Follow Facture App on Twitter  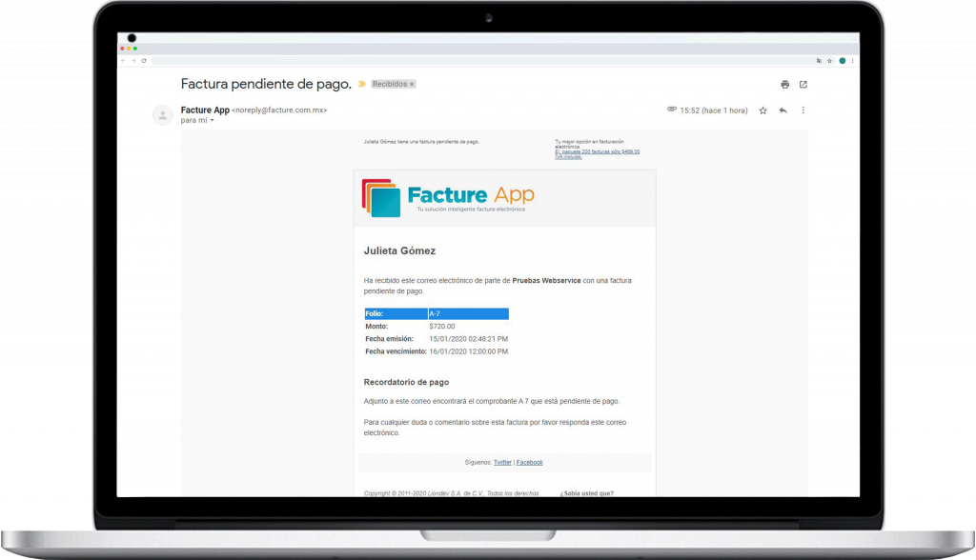click(502, 462)
